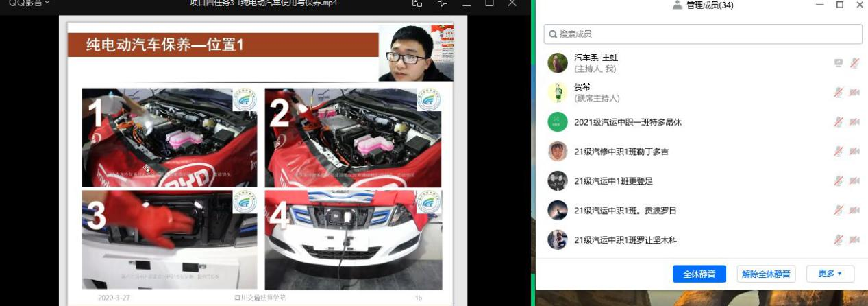Click microphone icon for 21级汽运中1班更登足
The image size is (868, 306).
coord(838,181)
